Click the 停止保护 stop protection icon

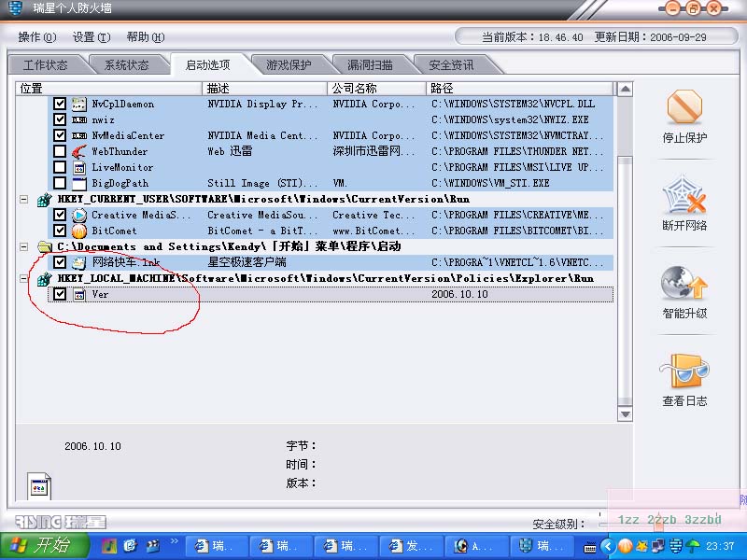click(x=684, y=107)
